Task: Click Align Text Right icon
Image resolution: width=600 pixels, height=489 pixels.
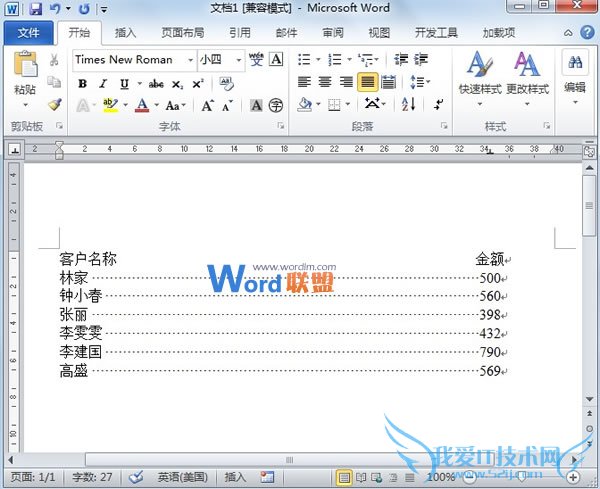Action: (x=346, y=82)
